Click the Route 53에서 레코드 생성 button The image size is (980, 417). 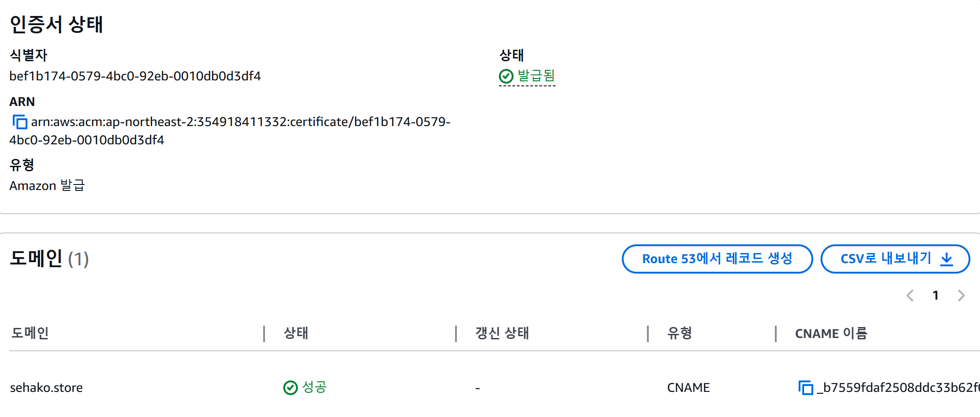coord(717,259)
